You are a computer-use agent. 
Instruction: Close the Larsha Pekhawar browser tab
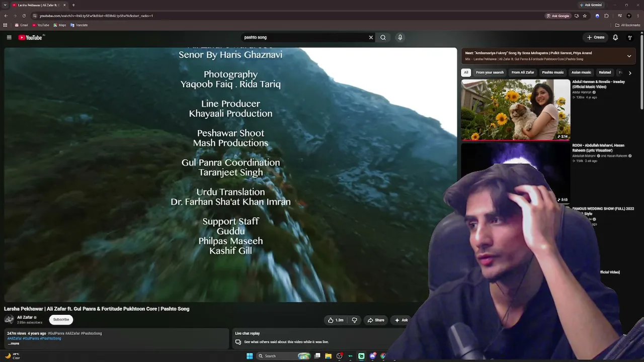click(x=64, y=5)
